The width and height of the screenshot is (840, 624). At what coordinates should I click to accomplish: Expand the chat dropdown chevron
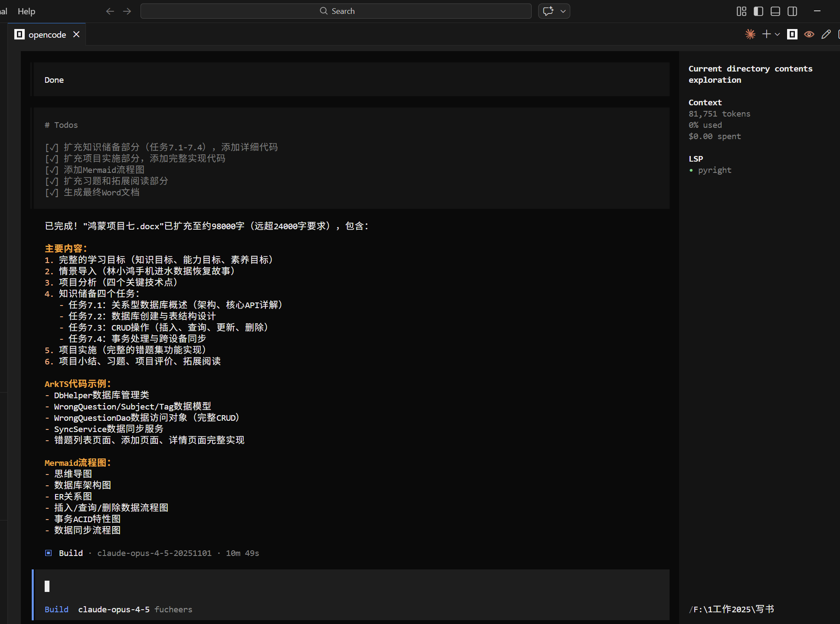(563, 11)
